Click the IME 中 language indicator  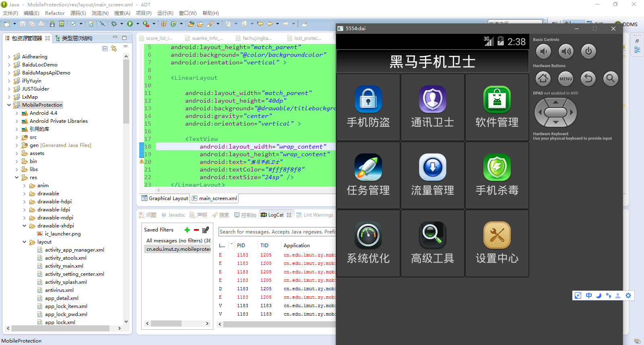[x=589, y=295]
